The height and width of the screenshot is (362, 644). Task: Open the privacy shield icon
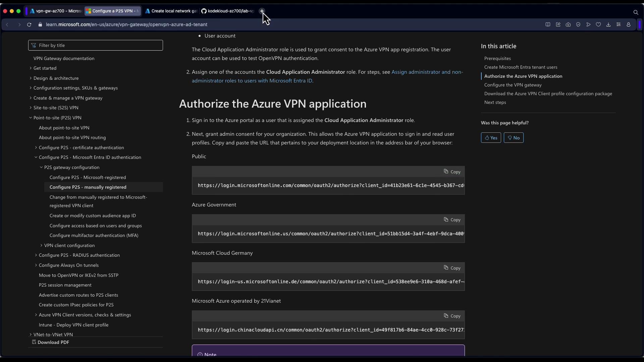coord(578,24)
